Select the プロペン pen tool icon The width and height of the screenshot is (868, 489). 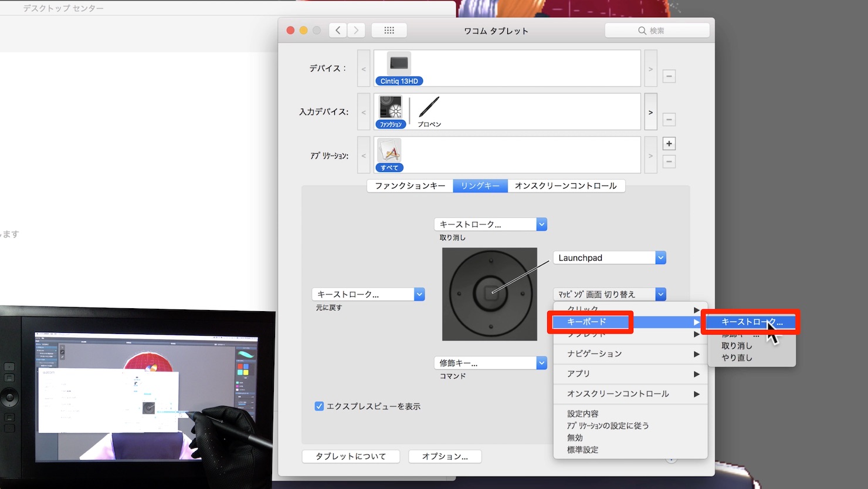(x=429, y=112)
